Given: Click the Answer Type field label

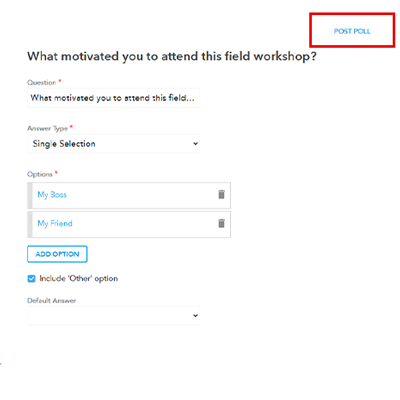Looking at the screenshot, I should click(x=48, y=128).
